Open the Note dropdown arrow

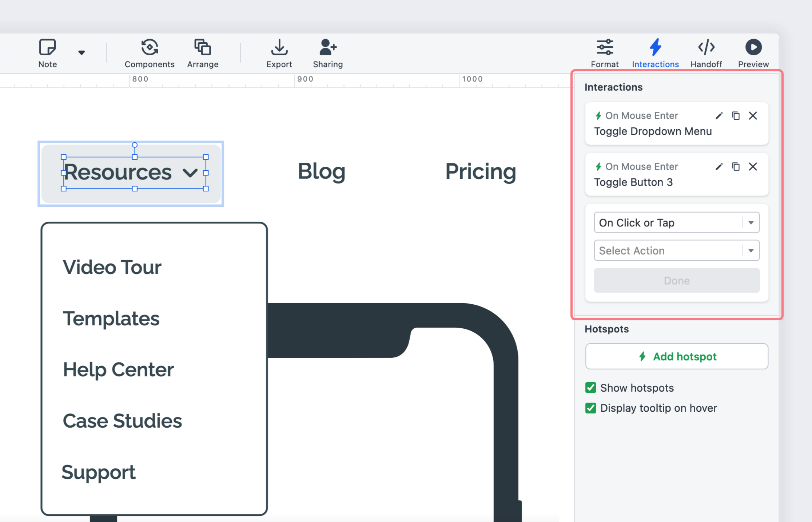(81, 53)
